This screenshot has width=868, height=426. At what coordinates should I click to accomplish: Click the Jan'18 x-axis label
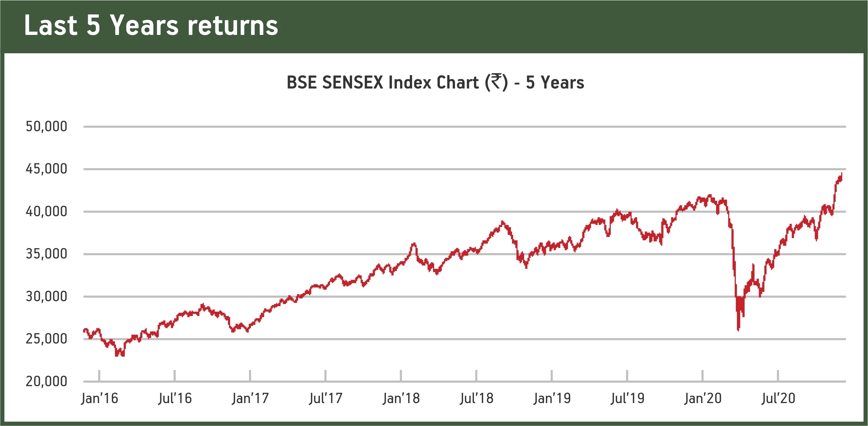401,398
